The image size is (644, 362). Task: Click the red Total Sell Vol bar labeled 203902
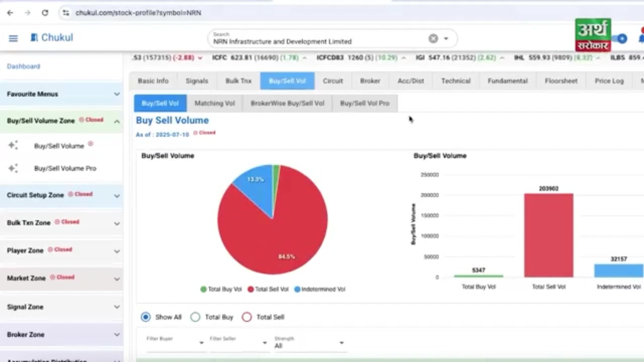pyautogui.click(x=548, y=235)
